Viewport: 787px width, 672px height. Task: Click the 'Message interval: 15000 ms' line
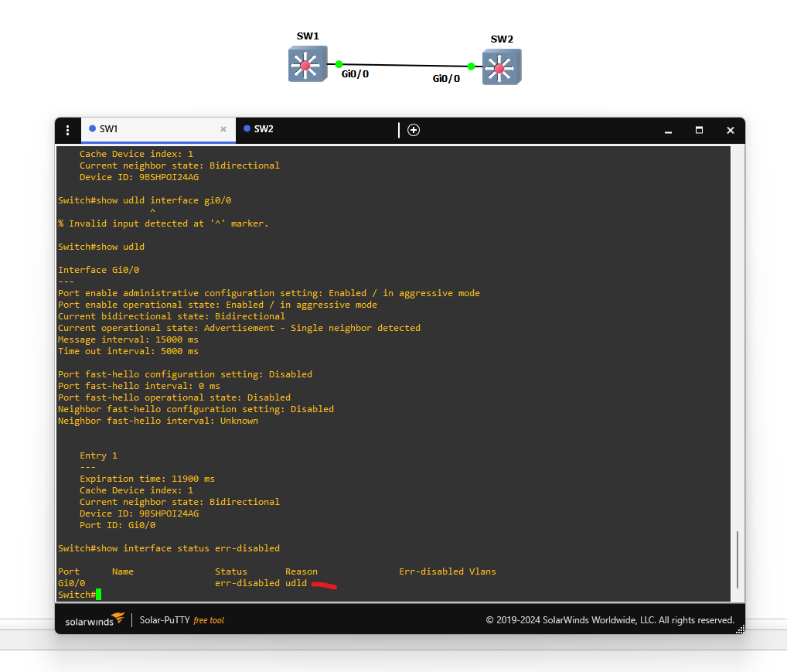(x=128, y=339)
